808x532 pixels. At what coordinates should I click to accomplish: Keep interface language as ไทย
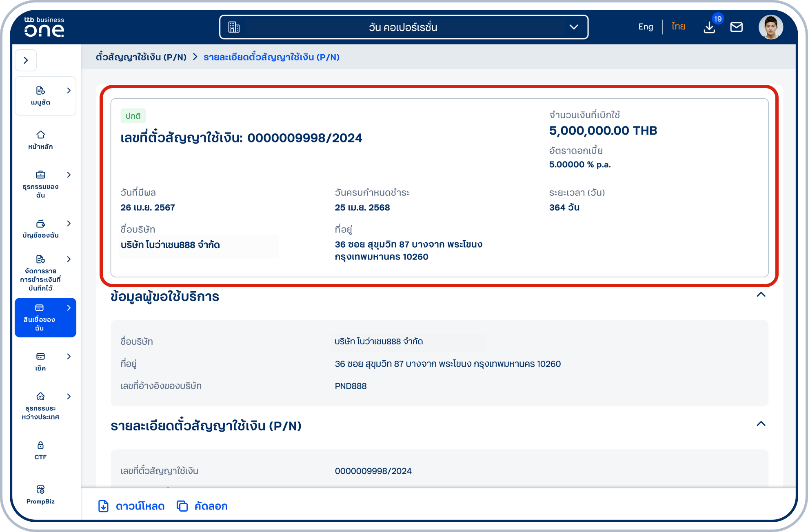coord(677,27)
